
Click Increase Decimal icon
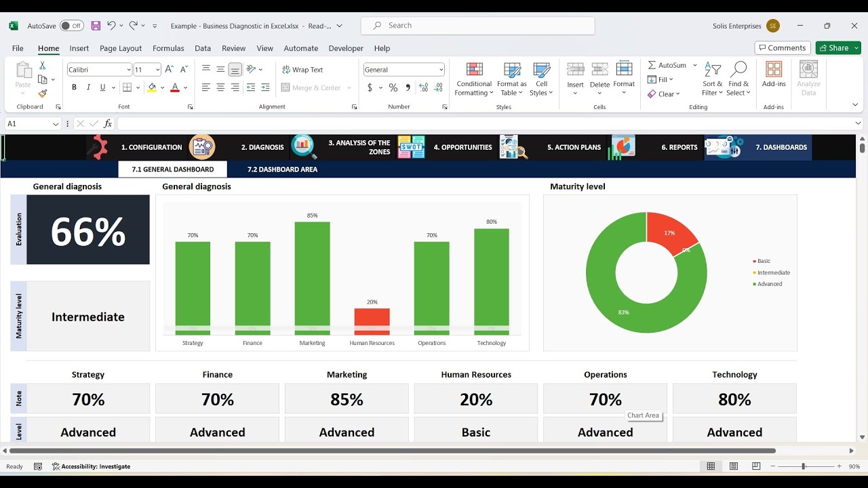[424, 87]
